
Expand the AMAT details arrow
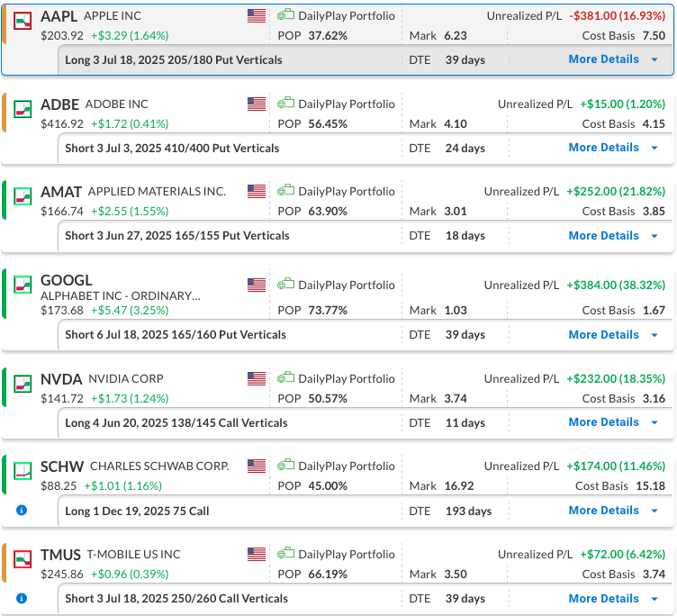(654, 236)
